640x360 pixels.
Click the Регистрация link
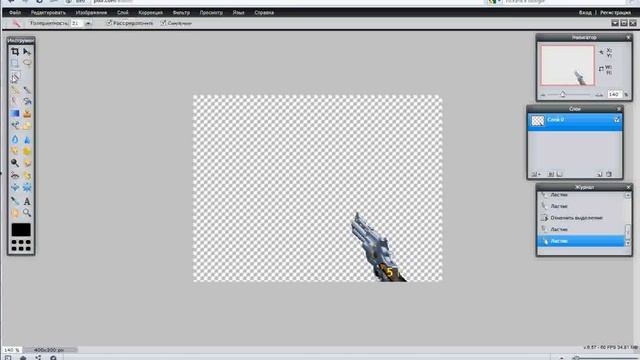(x=615, y=13)
